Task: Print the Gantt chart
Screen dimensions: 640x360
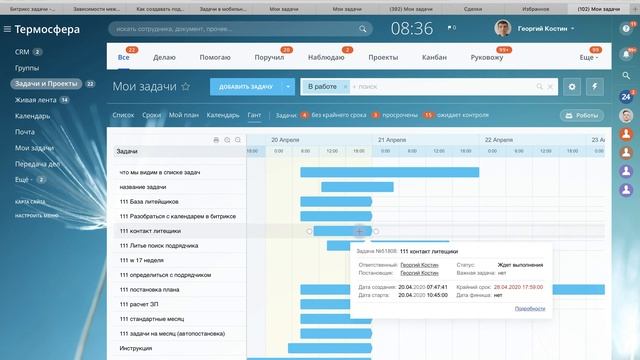Action: pyautogui.click(x=216, y=140)
